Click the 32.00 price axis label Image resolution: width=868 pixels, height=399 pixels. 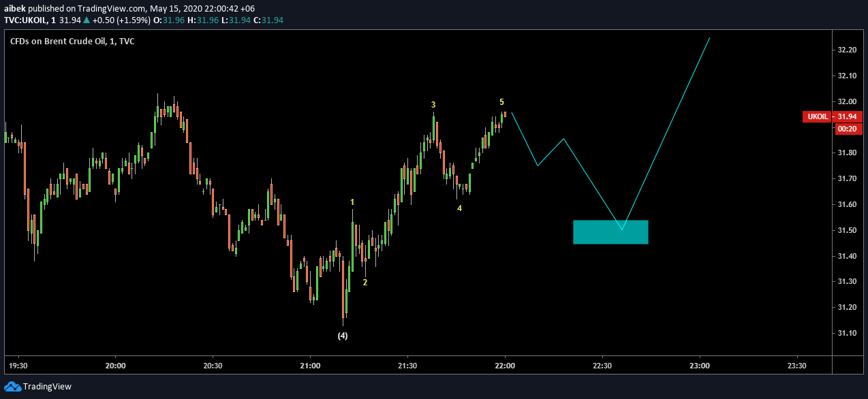point(848,101)
